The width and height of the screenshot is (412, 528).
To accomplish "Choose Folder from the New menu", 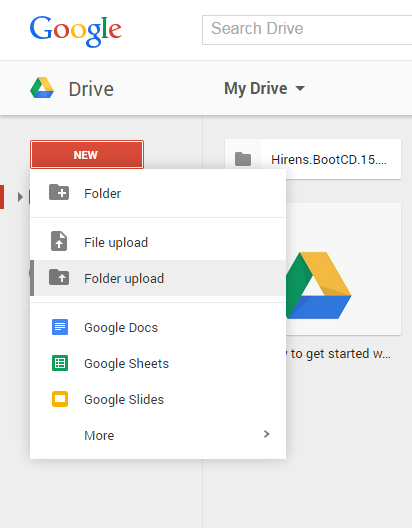I will (158, 193).
